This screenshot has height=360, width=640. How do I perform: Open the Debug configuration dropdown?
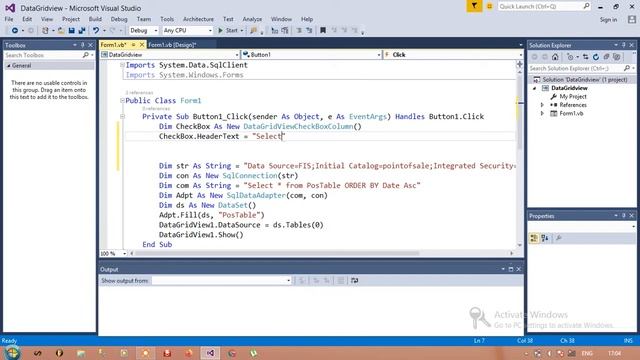(x=144, y=31)
